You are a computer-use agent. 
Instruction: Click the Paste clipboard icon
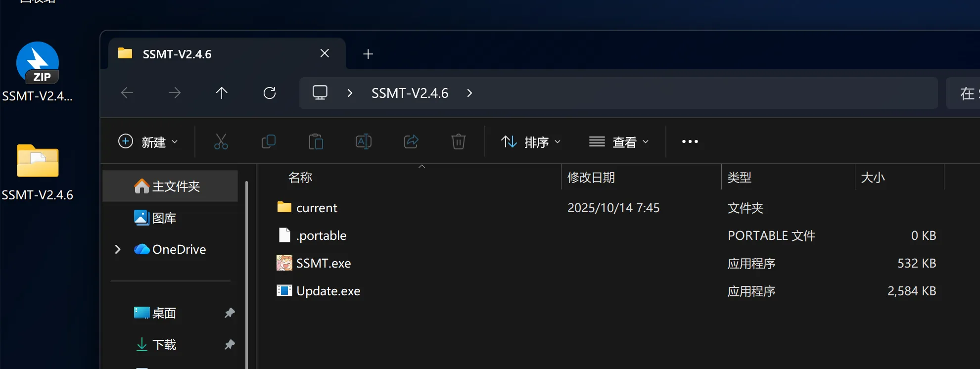(316, 141)
